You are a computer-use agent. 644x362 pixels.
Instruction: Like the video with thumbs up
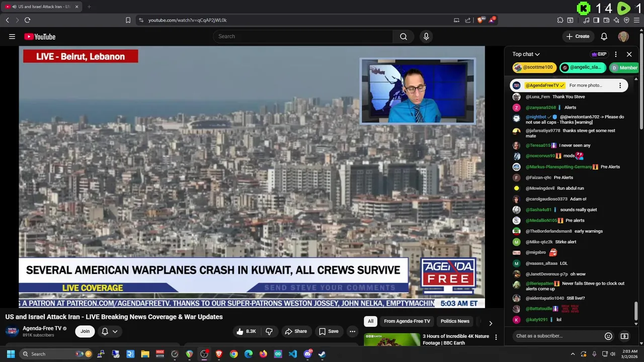[x=247, y=331]
